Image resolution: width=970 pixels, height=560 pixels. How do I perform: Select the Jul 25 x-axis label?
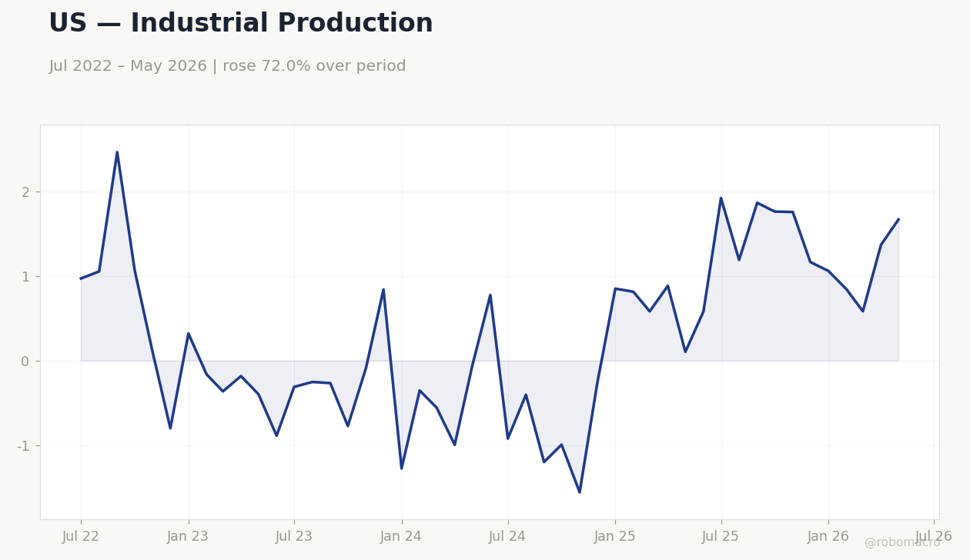pyautogui.click(x=721, y=537)
